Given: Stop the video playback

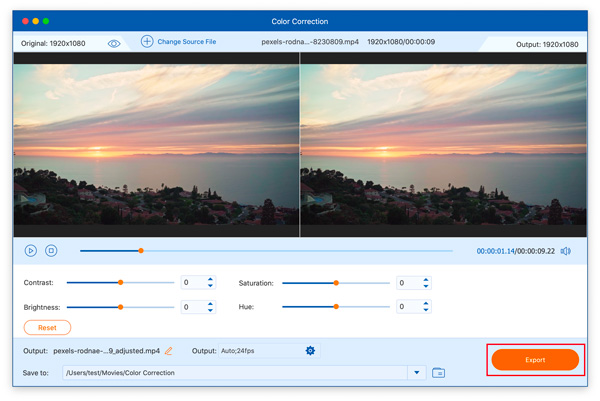Looking at the screenshot, I should tap(51, 251).
